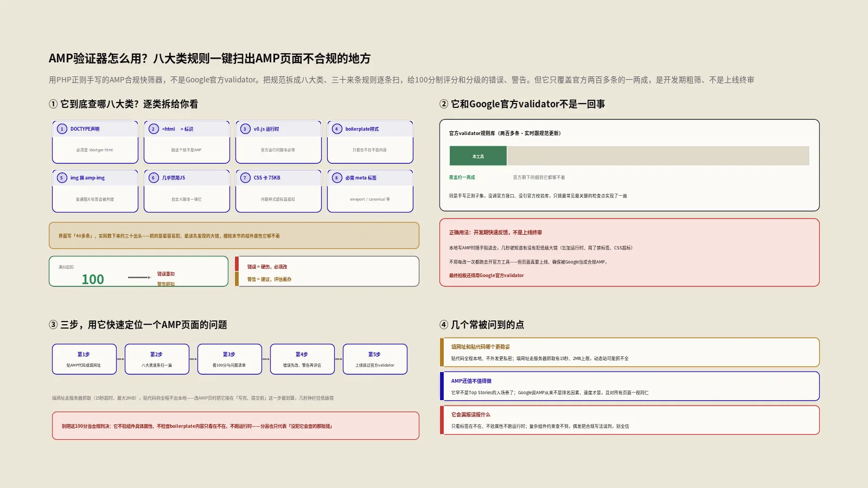
Task: Click the 第1步 box 贴AMP代码或填网址
Action: pos(84,359)
